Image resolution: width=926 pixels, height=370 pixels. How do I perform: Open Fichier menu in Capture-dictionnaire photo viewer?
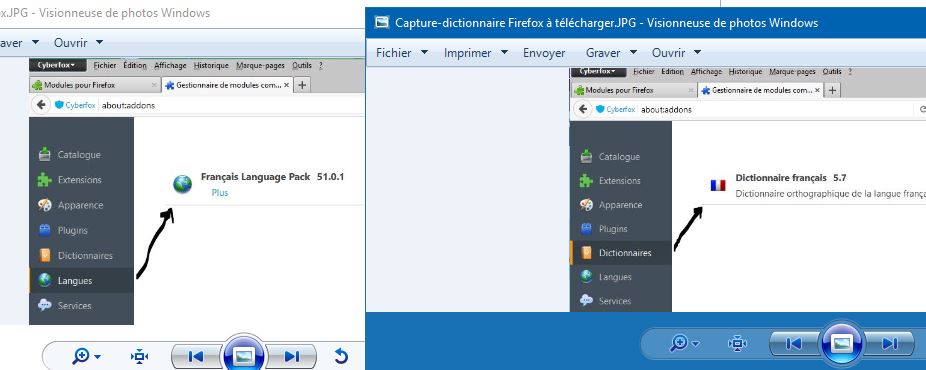[393, 53]
